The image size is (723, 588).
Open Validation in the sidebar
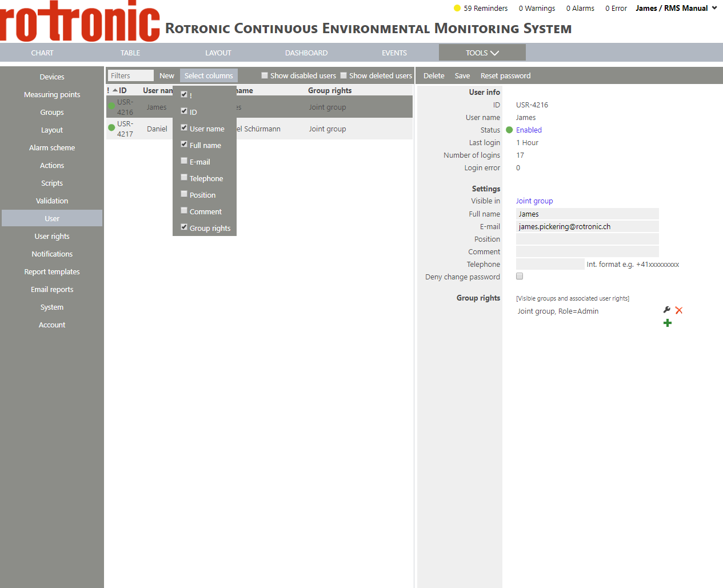[x=52, y=201]
